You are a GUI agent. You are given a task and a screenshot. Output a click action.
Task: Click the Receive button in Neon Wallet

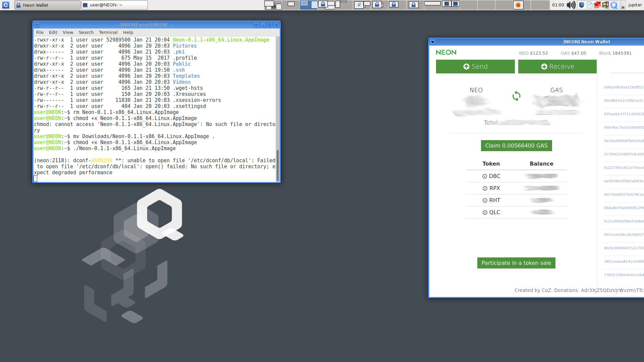(557, 66)
